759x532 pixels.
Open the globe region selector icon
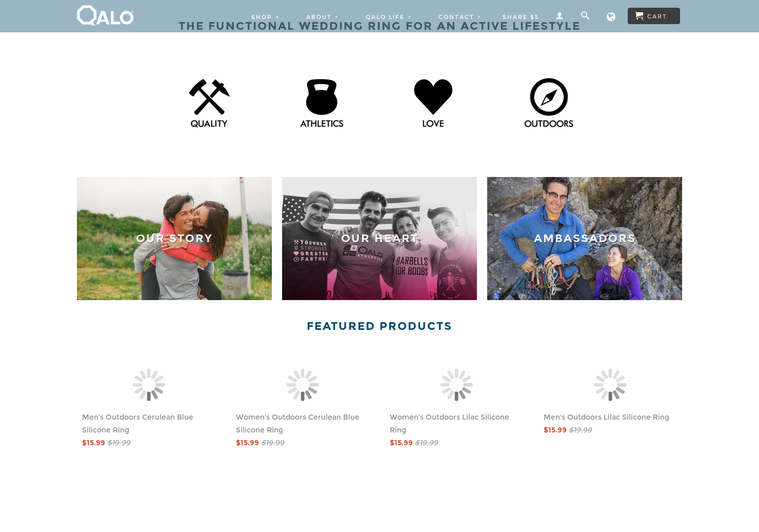(x=611, y=17)
